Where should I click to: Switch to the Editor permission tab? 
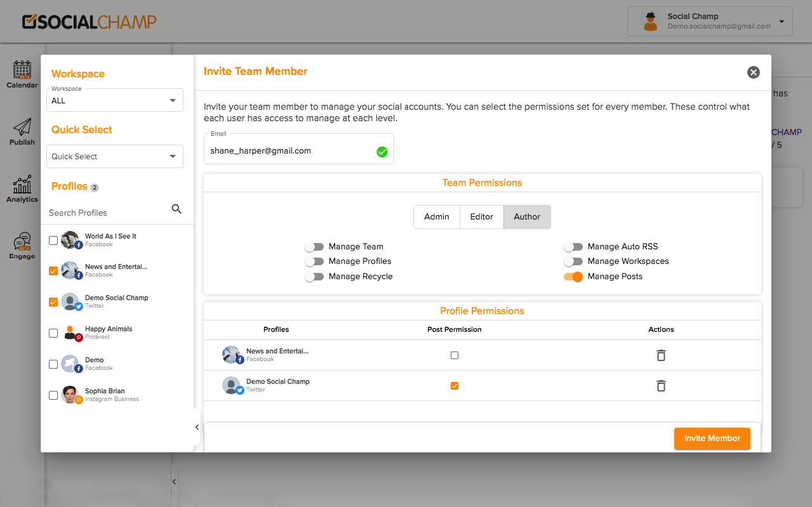tap(482, 217)
